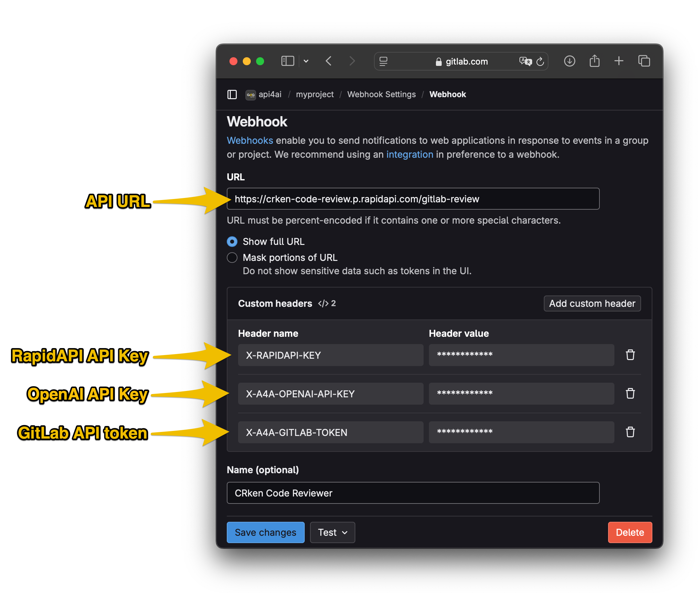Open the Webhooks documentation link
Viewport: 700px width, 593px height.
(249, 140)
